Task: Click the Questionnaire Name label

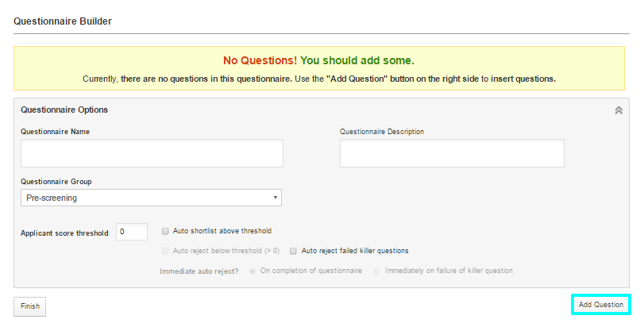Action: coord(55,132)
